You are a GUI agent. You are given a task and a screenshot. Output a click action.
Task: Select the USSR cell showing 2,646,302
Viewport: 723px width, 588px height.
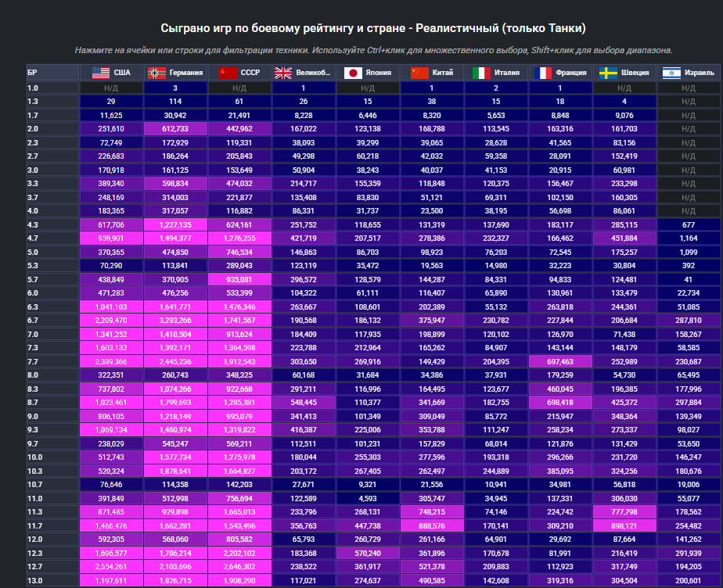tap(239, 566)
